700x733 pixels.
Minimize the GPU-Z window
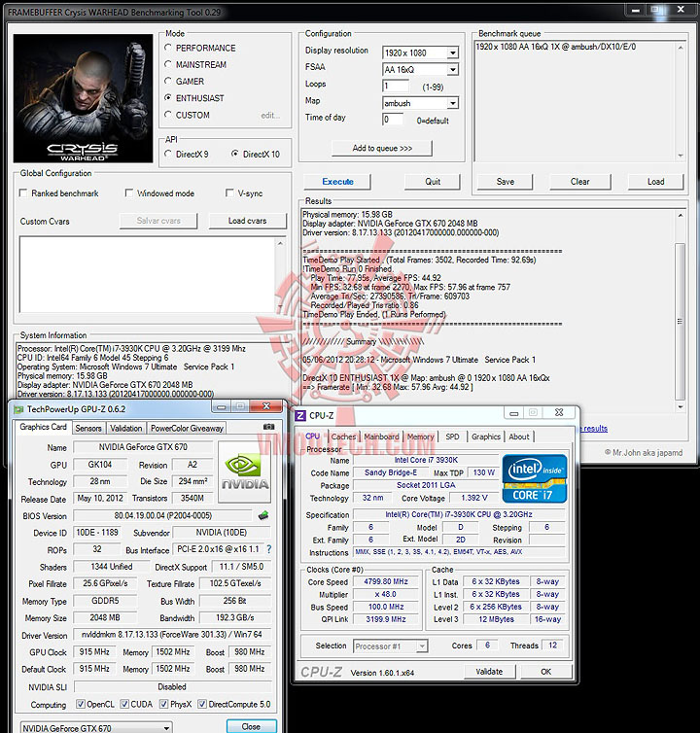click(221, 407)
